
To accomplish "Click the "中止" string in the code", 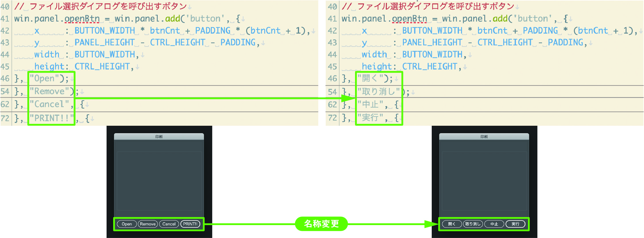I will (370, 105).
